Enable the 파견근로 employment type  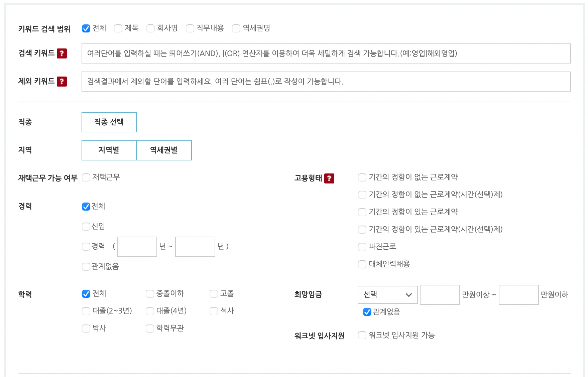(362, 247)
